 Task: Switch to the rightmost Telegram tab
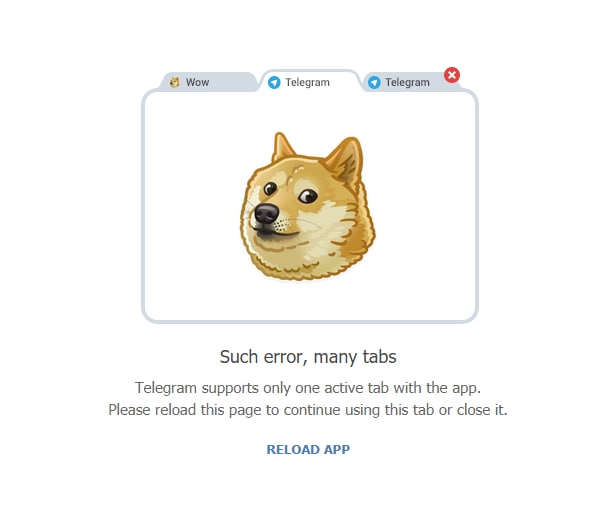click(x=407, y=82)
